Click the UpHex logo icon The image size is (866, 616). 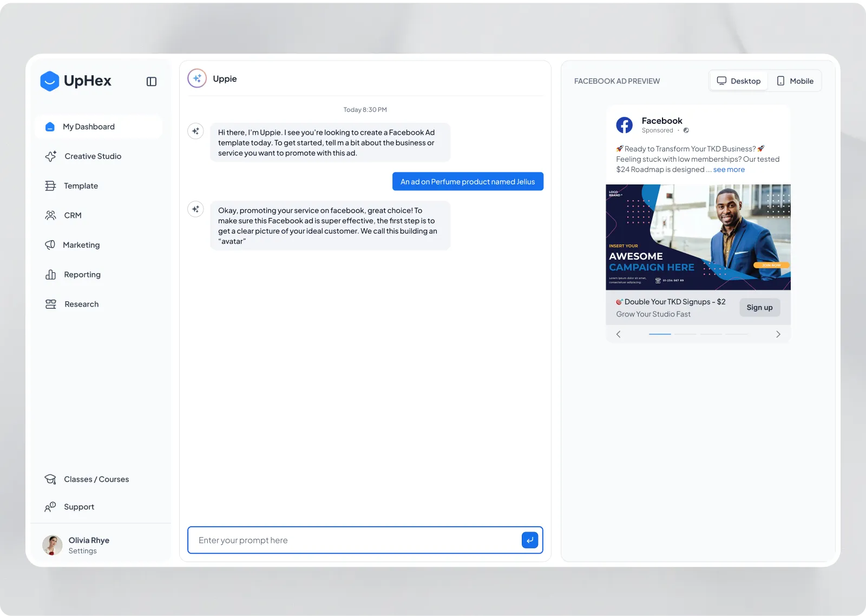pos(49,81)
